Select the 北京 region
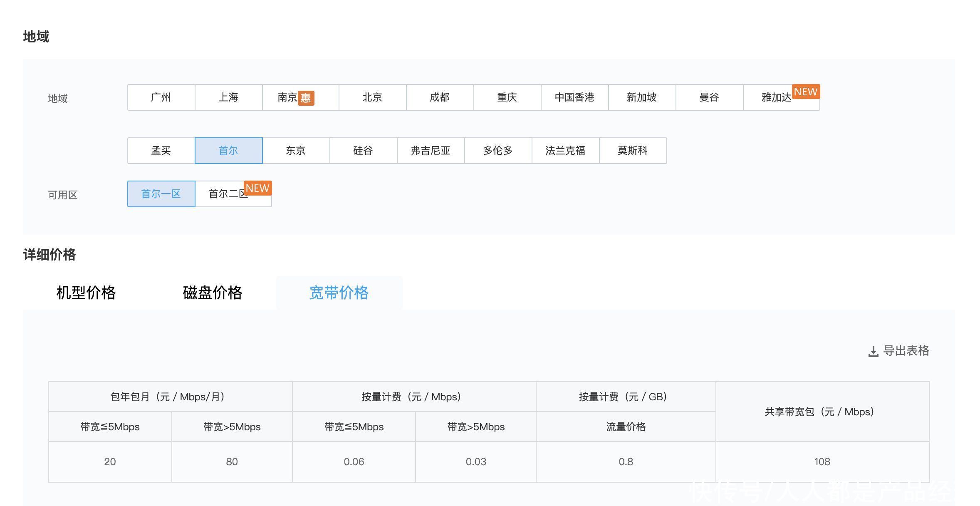The image size is (980, 506). pos(373,97)
